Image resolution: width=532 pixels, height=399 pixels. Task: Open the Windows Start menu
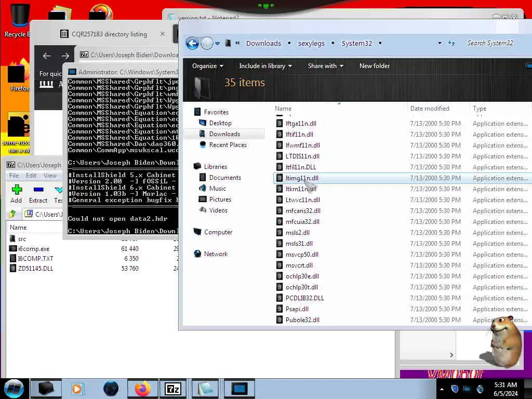(14, 389)
